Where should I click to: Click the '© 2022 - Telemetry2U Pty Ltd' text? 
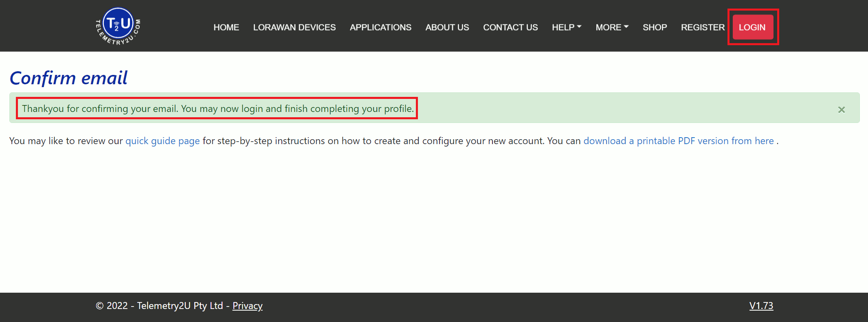coord(159,306)
